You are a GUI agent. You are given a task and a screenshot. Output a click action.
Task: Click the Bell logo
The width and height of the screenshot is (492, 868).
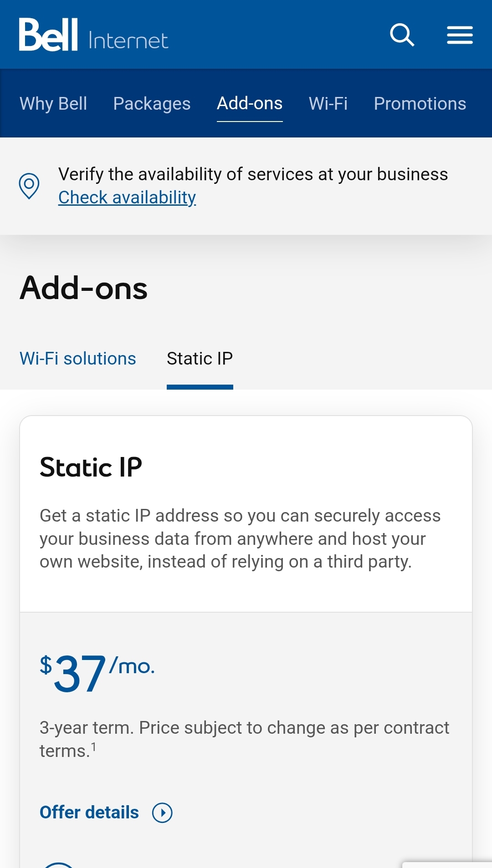(x=48, y=35)
